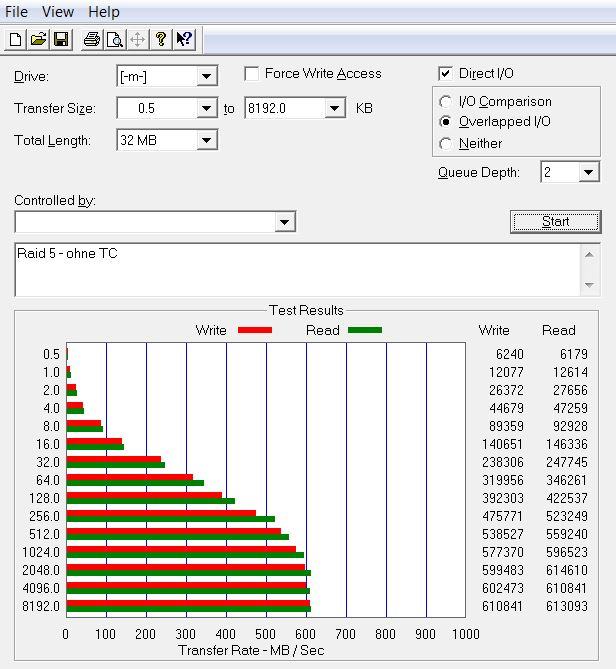Click write value 6240
The height and width of the screenshot is (669, 616).
[510, 354]
